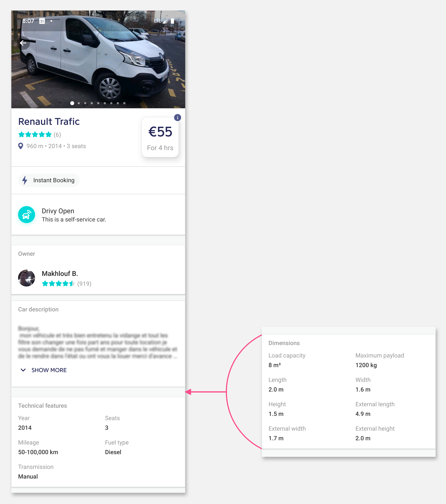
Task: Open Makhlouf B. owner name
Action: click(60, 273)
